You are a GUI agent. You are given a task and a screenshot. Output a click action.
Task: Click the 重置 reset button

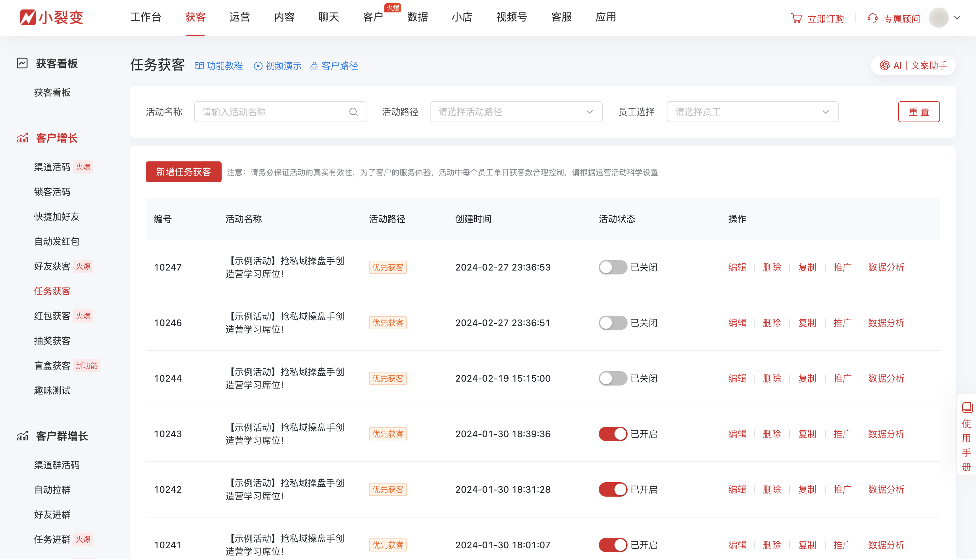[919, 111]
